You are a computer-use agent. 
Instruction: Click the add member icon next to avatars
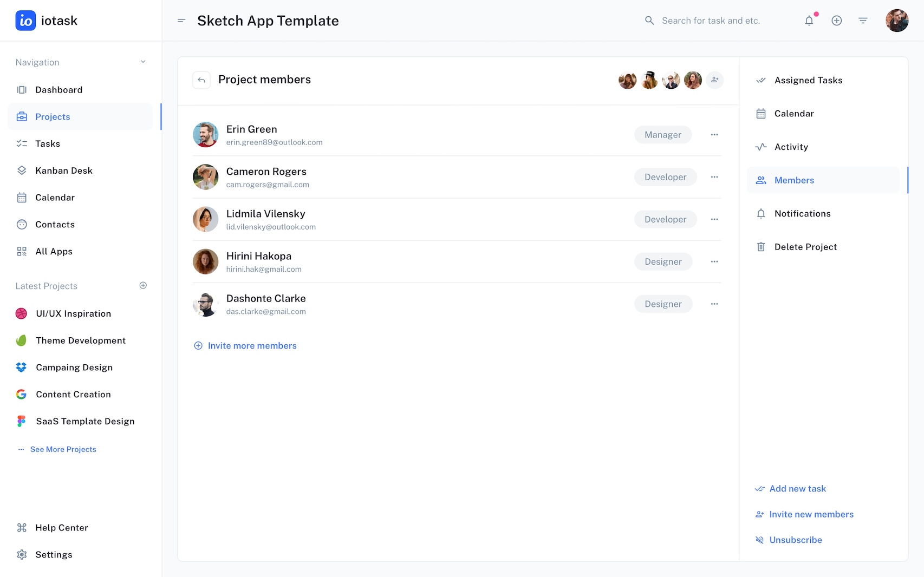click(x=714, y=80)
